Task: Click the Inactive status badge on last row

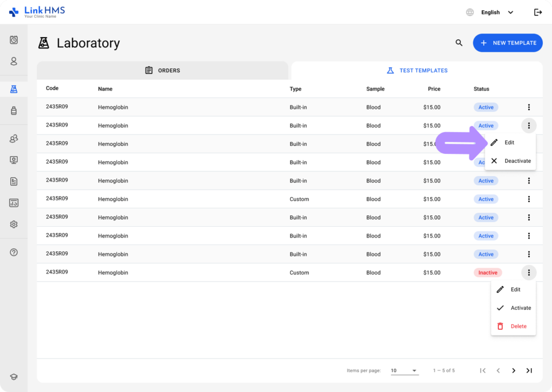Action: pyautogui.click(x=487, y=272)
